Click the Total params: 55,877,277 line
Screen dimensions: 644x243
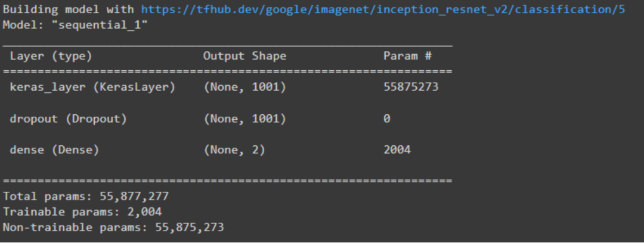tap(86, 197)
